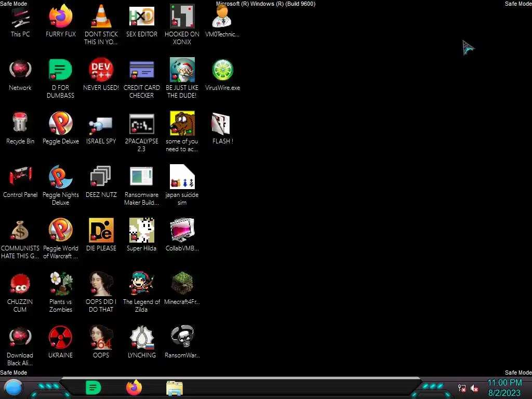Click the network tray icon
This screenshot has height=399, width=532.
pyautogui.click(x=462, y=388)
